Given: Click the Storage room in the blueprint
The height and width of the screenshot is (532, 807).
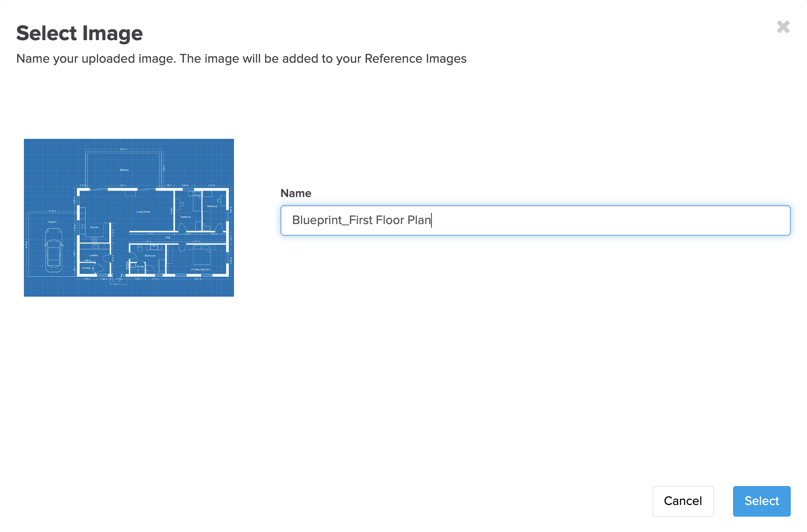Looking at the screenshot, I should [x=87, y=268].
